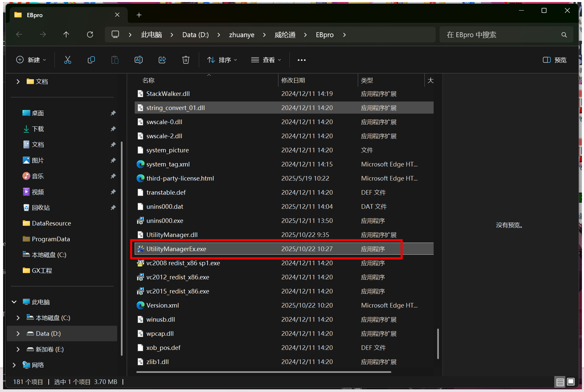Click 威纶通 breadcrumb

[285, 35]
